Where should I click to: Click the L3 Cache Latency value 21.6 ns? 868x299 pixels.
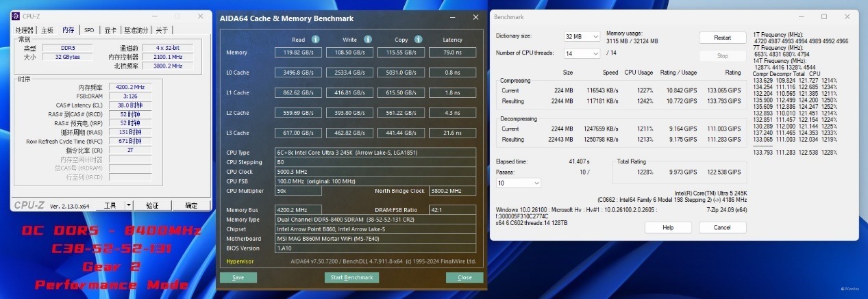(x=452, y=132)
